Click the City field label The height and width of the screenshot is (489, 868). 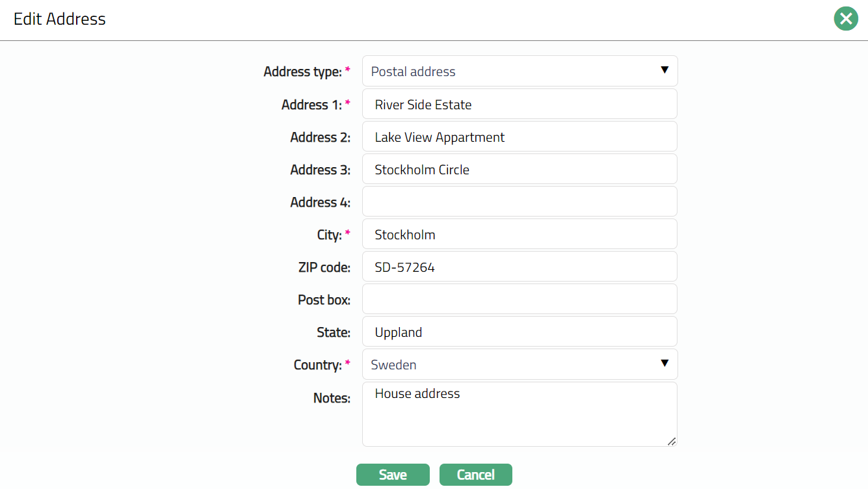coord(329,235)
